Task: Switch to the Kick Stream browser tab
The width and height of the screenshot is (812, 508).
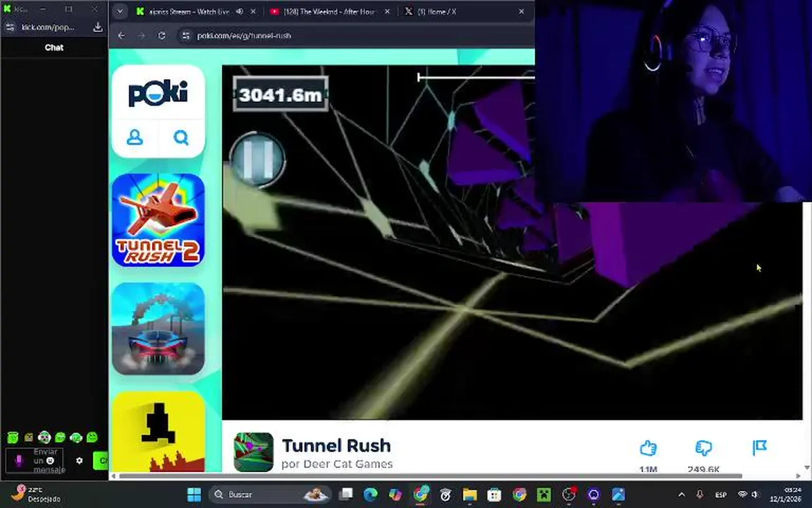Action: 189,11
